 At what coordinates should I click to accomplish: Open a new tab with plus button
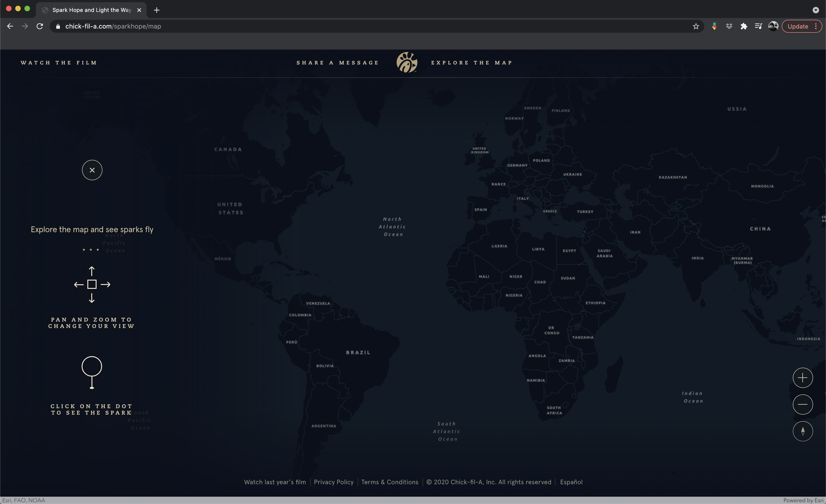point(157,10)
